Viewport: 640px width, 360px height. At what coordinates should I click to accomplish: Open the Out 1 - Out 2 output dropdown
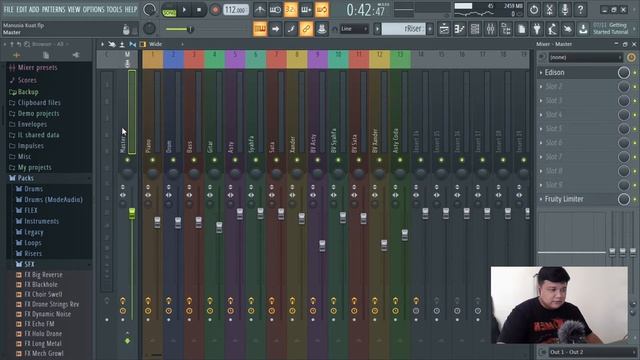click(591, 352)
